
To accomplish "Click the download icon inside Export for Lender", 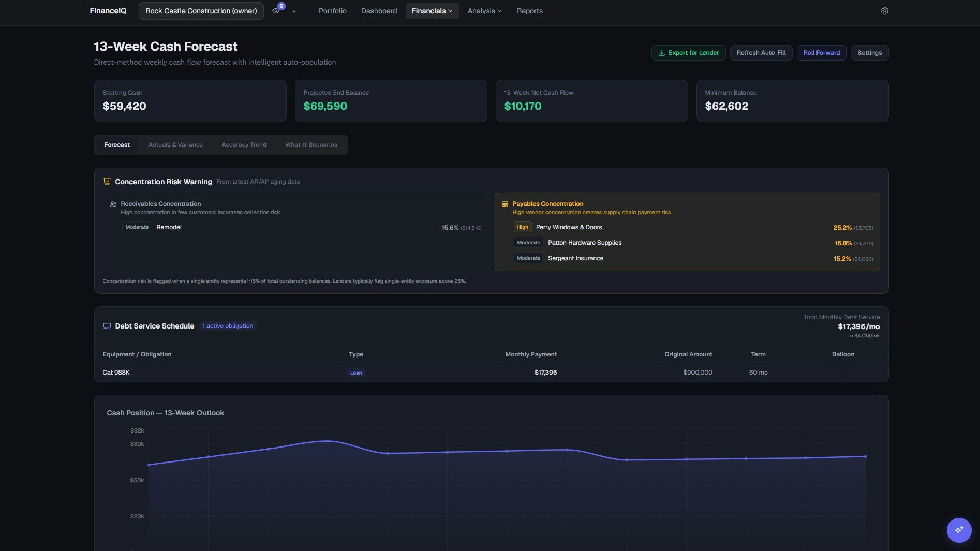I will pyautogui.click(x=661, y=52).
